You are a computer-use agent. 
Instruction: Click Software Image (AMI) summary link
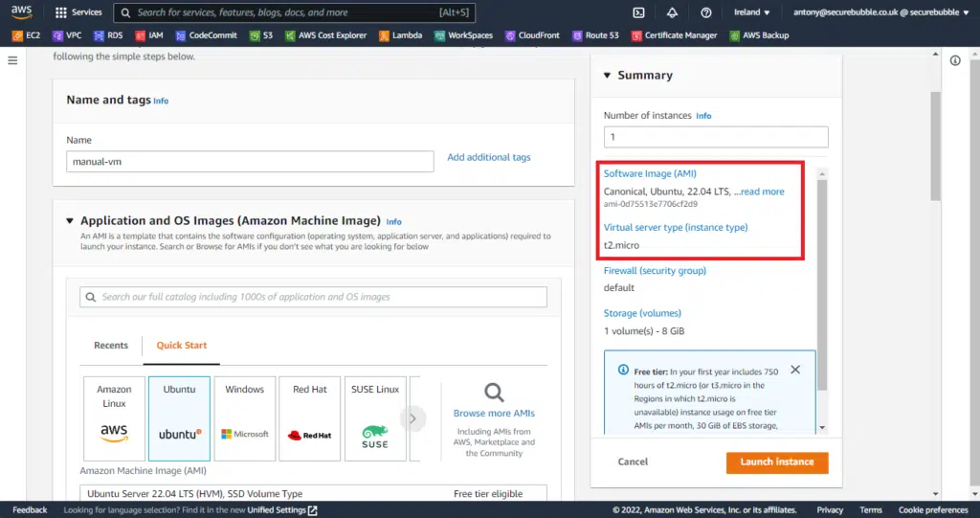[650, 173]
